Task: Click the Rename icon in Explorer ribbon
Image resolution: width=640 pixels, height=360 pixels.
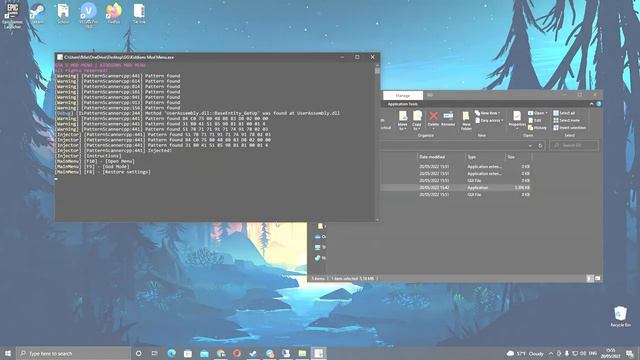Action: (448, 119)
